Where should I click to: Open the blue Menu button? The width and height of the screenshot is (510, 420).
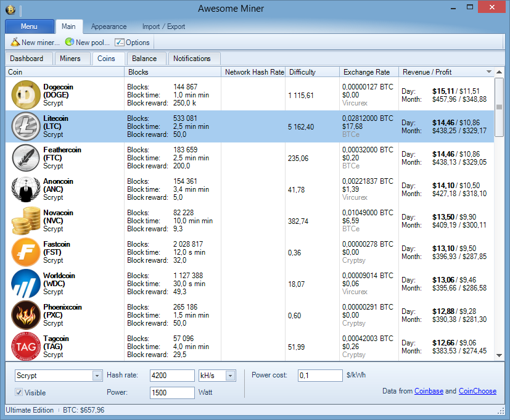29,27
